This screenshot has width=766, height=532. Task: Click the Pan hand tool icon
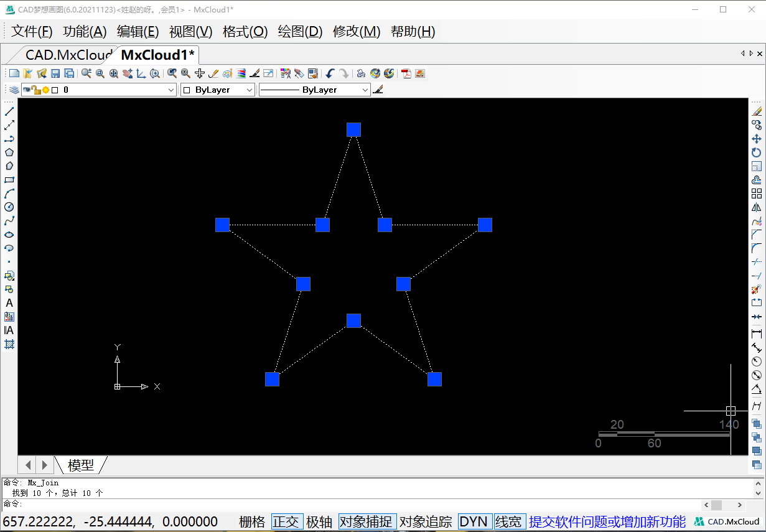pyautogui.click(x=128, y=73)
